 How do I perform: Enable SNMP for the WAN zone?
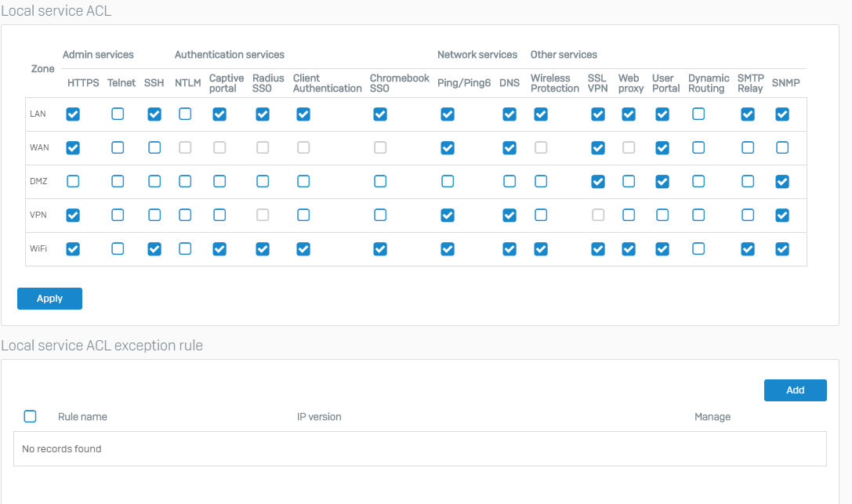point(781,147)
